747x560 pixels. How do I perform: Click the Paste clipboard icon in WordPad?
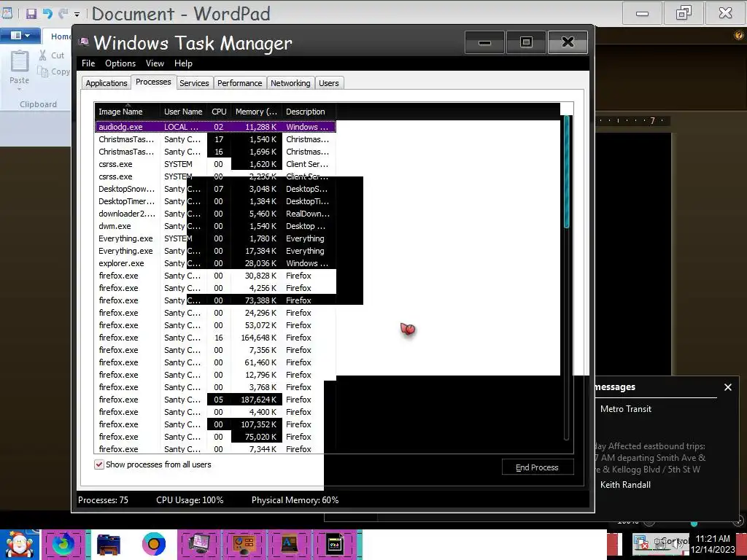(x=20, y=61)
